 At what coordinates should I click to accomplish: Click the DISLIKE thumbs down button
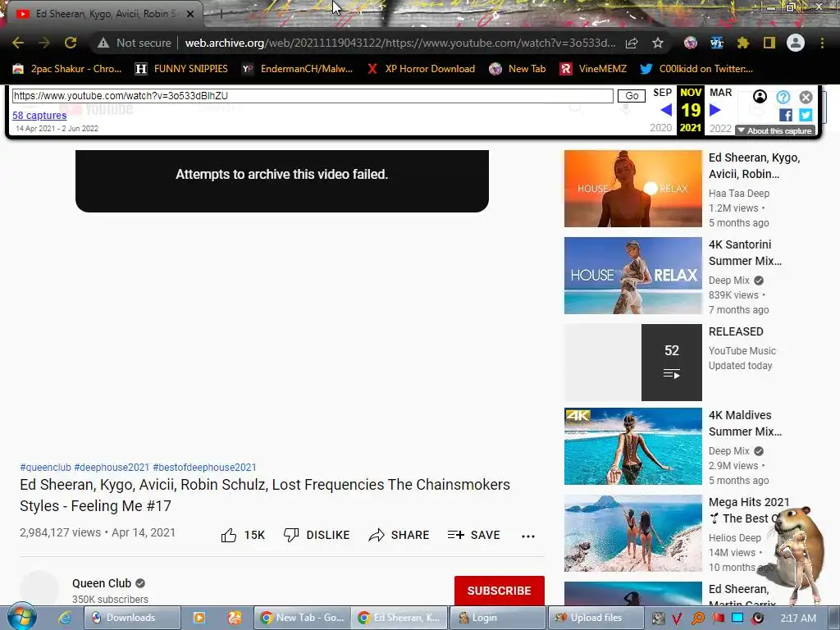click(317, 535)
